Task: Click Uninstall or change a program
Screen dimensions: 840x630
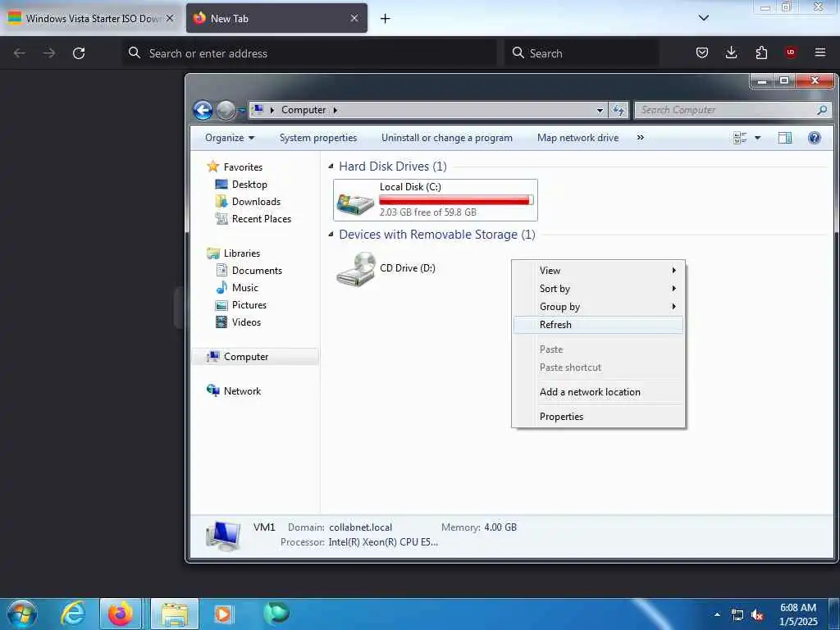Action: (447, 138)
